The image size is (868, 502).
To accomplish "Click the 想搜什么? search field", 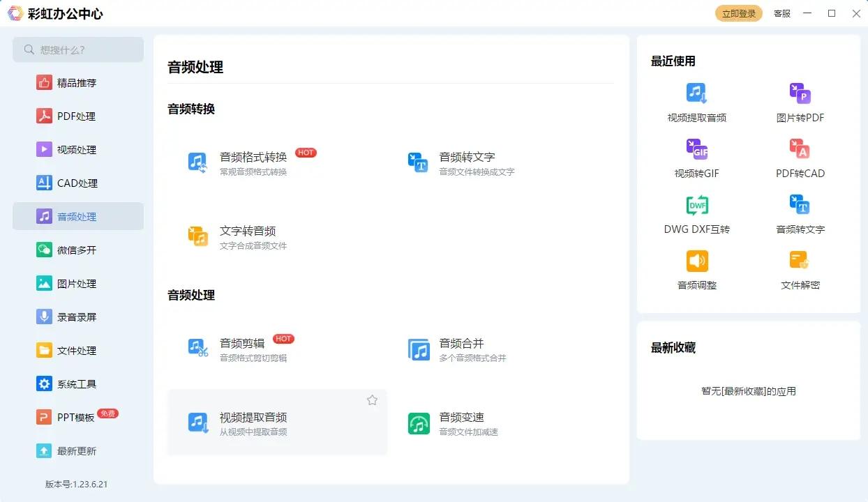I will (x=78, y=50).
